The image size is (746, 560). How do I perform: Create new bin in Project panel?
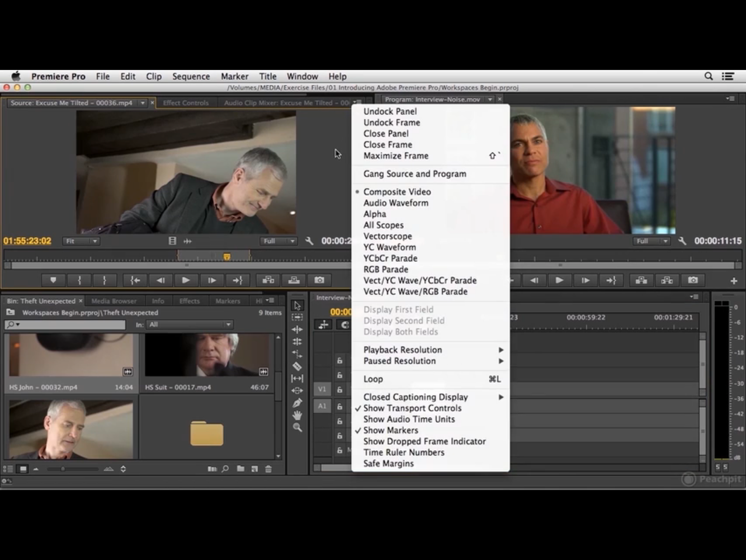click(240, 469)
